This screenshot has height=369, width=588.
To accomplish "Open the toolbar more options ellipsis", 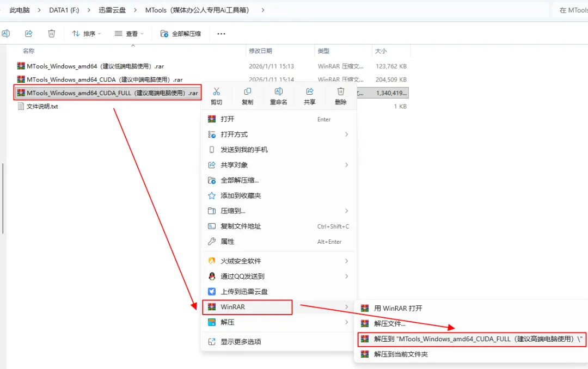I will (221, 34).
